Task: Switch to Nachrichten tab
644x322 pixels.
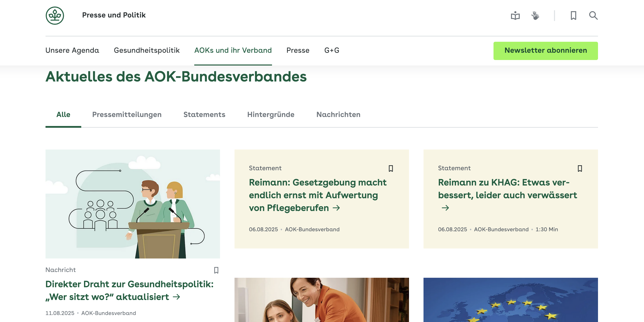Action: pos(338,114)
